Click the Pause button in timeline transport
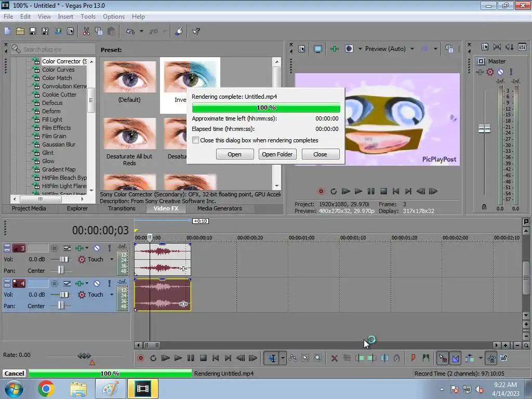This screenshot has width=532, height=399. (x=191, y=358)
